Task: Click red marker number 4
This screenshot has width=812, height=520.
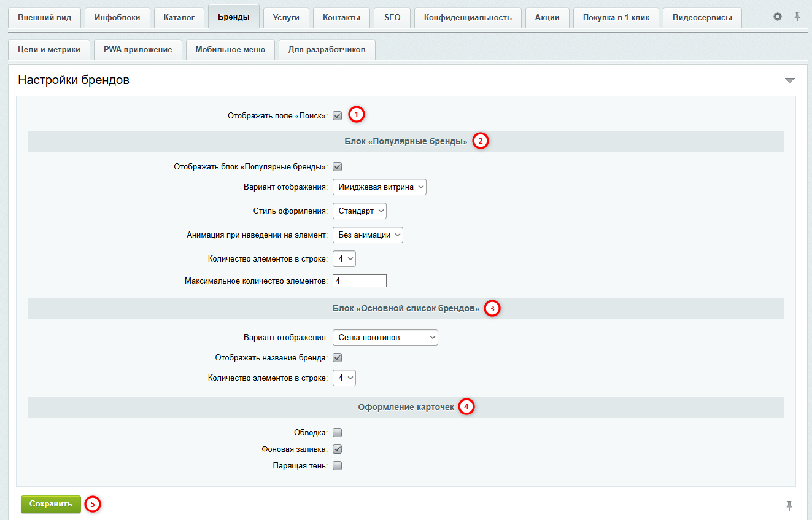Action: point(467,407)
